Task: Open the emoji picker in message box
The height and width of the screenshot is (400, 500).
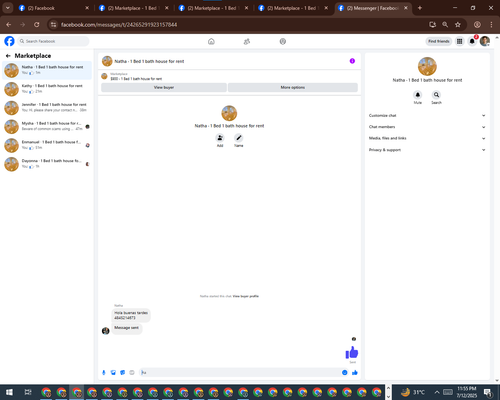Action: 345,372
